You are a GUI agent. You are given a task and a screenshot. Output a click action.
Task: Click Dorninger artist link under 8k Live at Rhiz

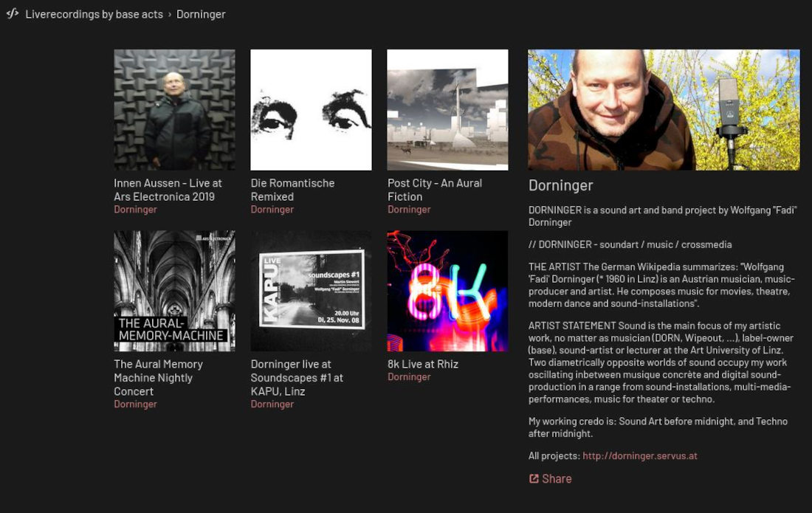click(409, 377)
